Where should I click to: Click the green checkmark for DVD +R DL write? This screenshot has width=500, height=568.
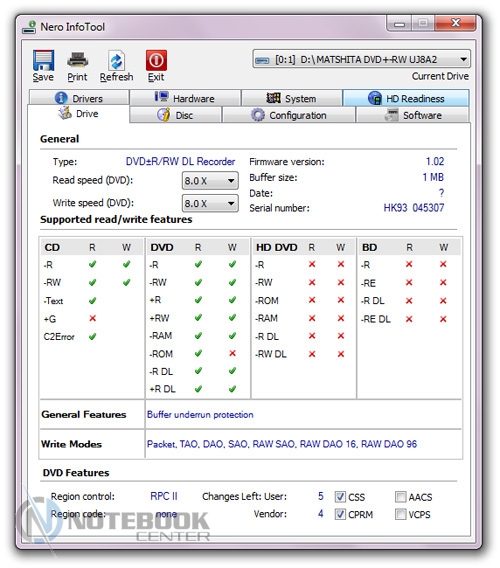click(x=232, y=389)
